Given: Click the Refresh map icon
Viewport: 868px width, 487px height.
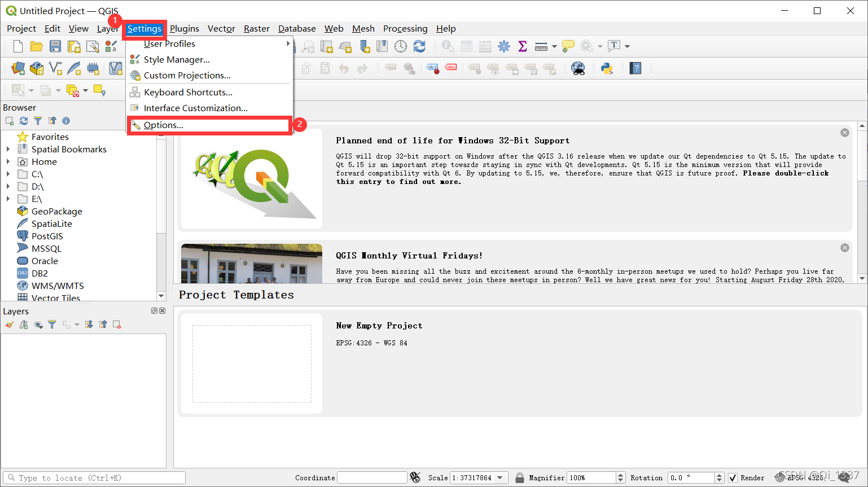Looking at the screenshot, I should [x=419, y=46].
